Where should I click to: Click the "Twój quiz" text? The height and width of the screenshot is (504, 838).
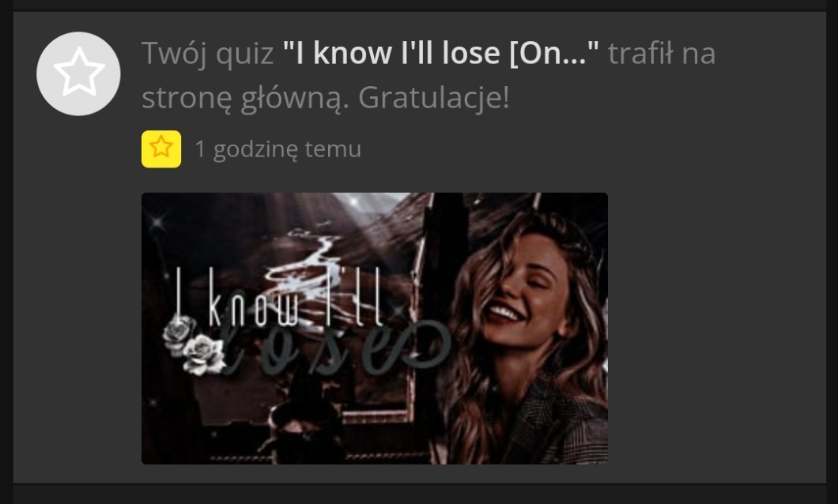pyautogui.click(x=207, y=54)
